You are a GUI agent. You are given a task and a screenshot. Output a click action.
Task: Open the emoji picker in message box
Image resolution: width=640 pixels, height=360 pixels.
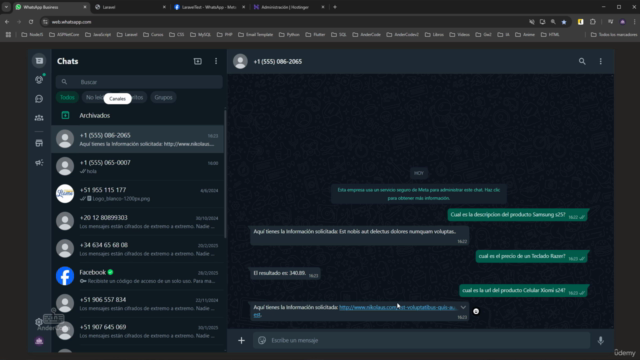point(262,340)
